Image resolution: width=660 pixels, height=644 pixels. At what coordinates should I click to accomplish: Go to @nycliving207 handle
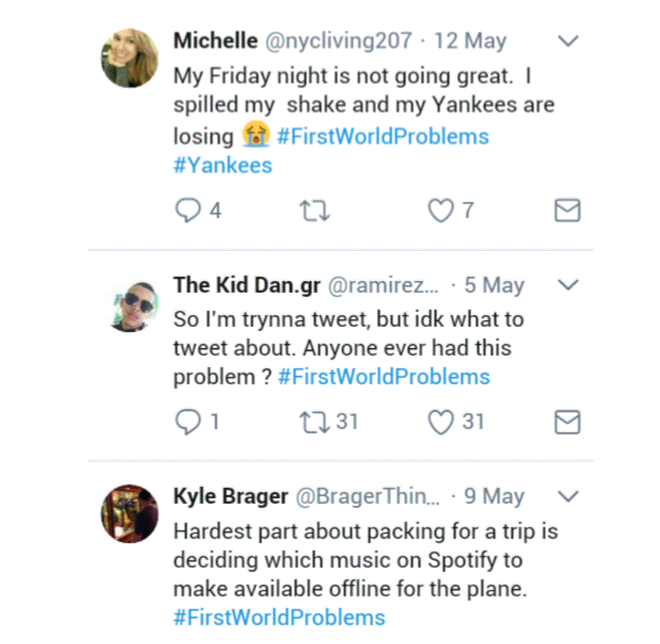339,41
